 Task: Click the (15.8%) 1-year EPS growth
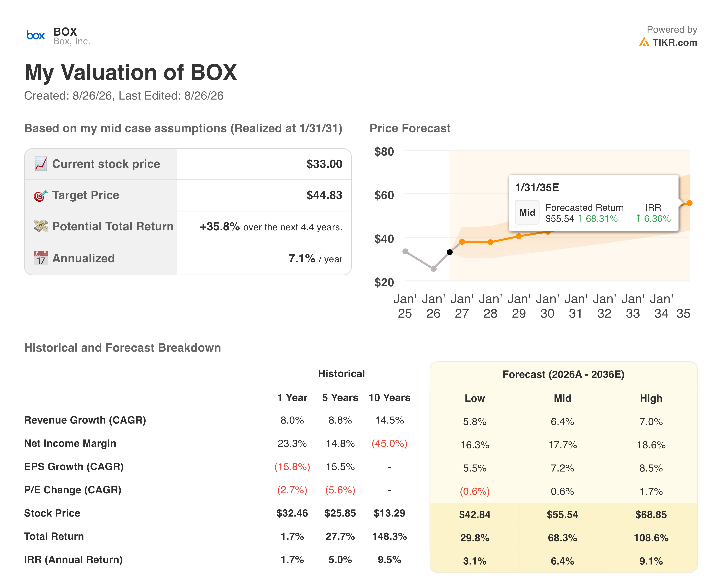(x=292, y=467)
